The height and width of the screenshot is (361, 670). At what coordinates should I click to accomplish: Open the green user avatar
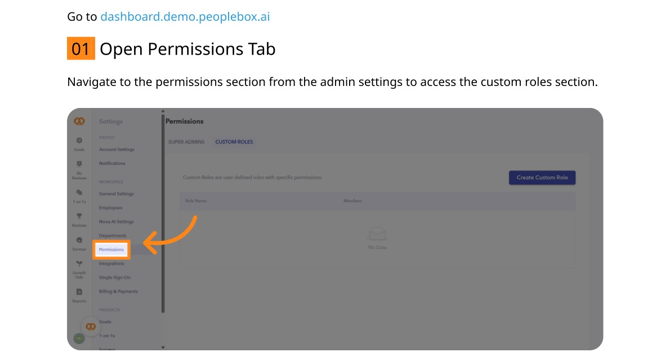point(79,339)
